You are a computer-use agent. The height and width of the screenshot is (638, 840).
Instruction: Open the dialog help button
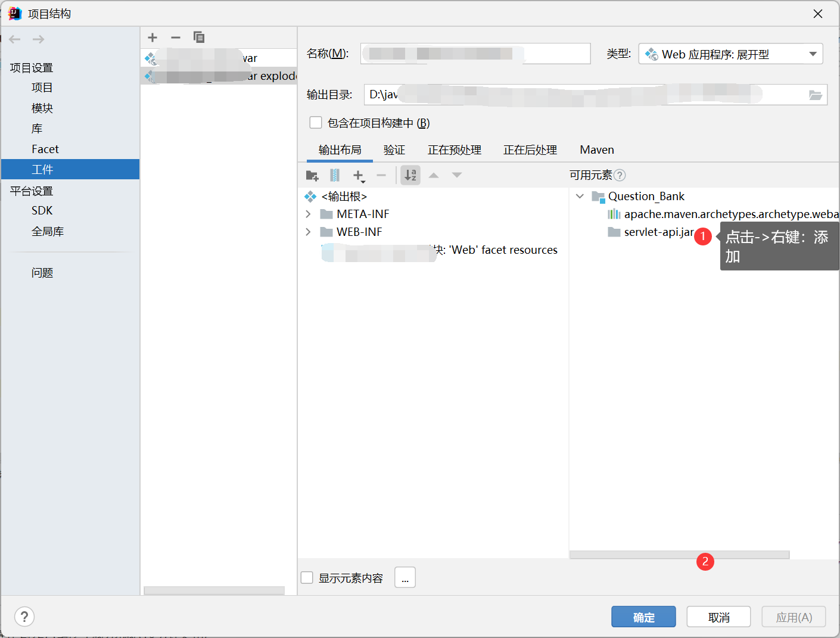point(24,617)
